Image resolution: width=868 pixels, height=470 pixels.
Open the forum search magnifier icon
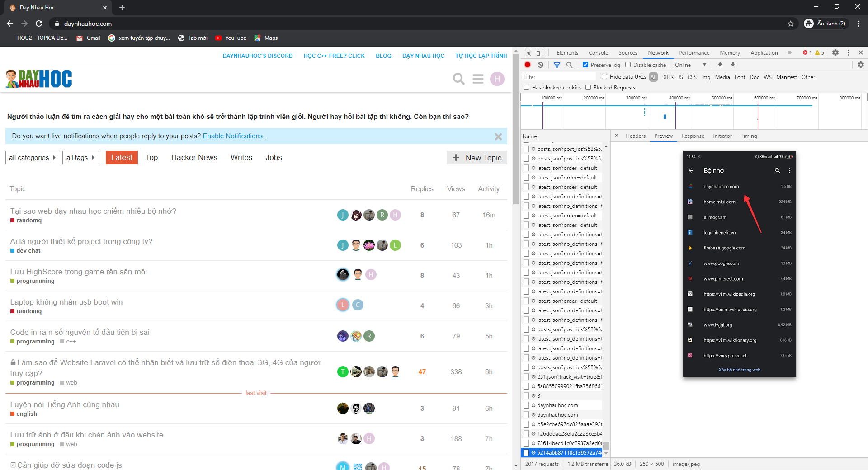[459, 79]
